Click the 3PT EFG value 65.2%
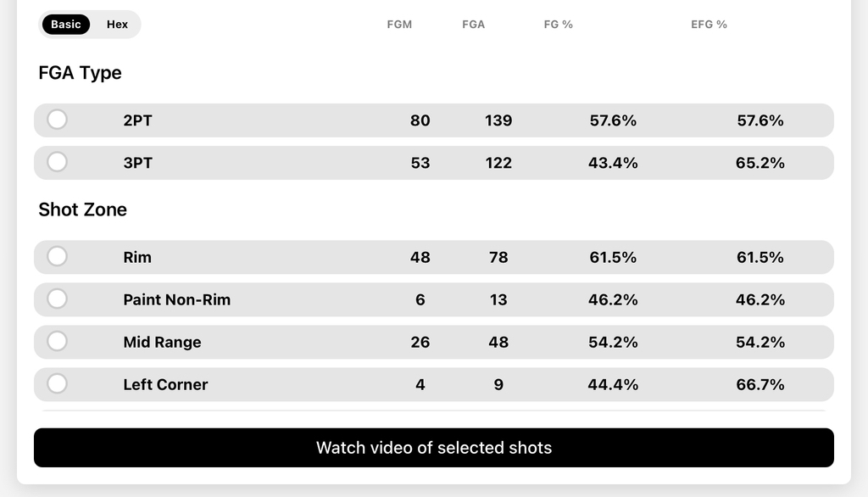The image size is (868, 497). coord(759,163)
